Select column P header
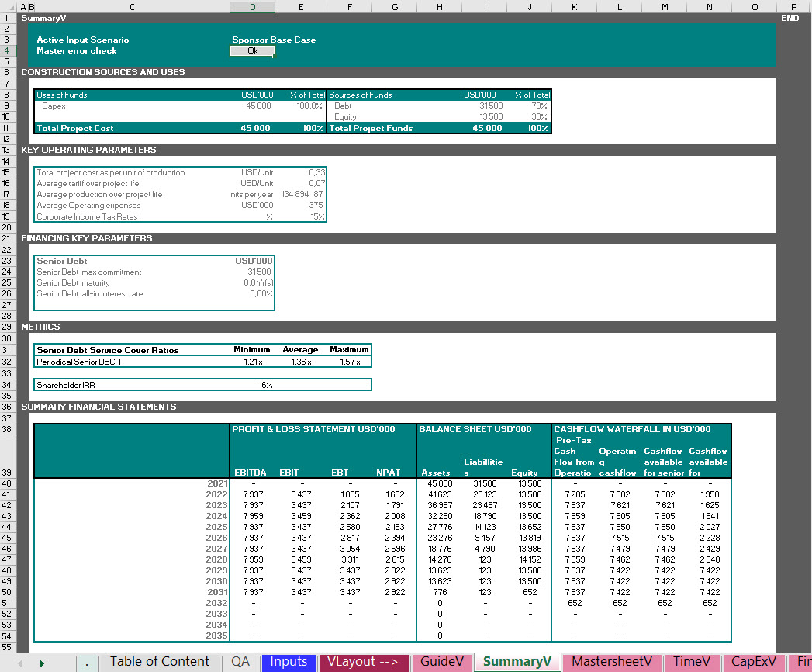Viewport: 812px width, 672px height. [794, 7]
